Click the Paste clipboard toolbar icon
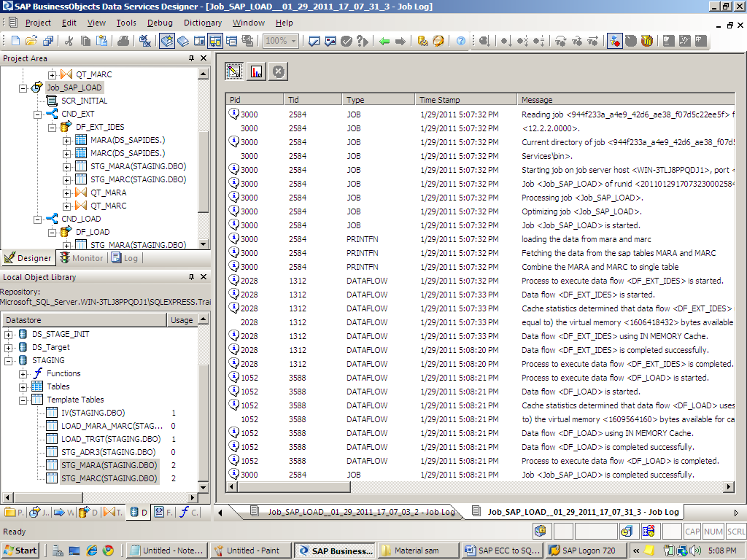This screenshot has height=560, width=747. point(101,41)
